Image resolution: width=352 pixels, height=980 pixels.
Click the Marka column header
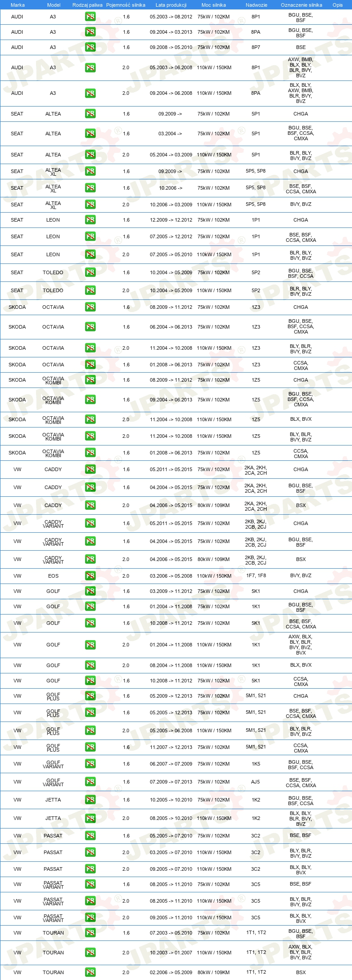tap(18, 5)
